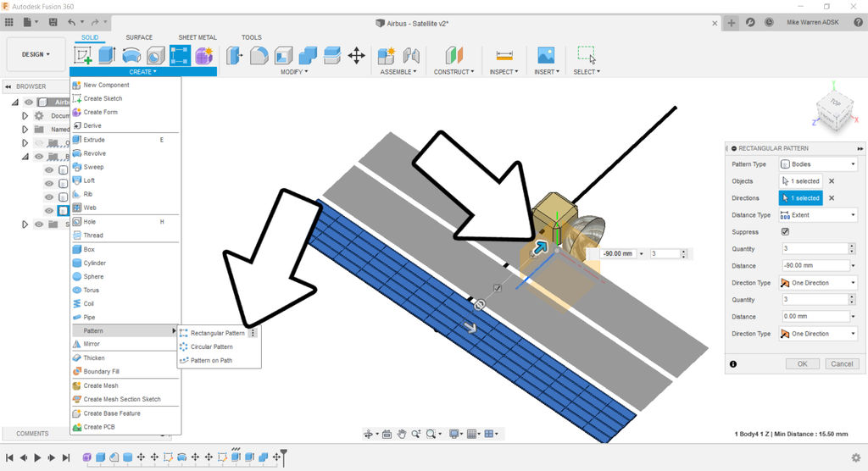Select the Create Form toolbar icon
The width and height of the screenshot is (868, 471).
[x=203, y=55]
